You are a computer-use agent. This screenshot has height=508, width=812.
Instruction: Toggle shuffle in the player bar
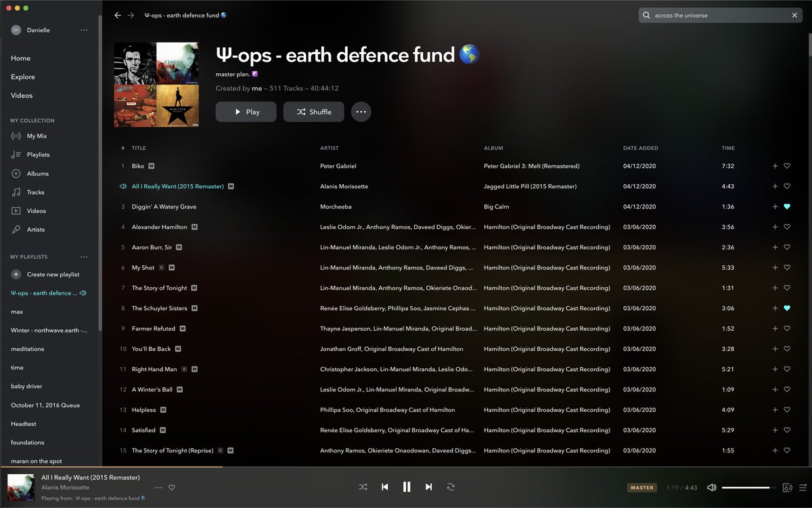363,487
